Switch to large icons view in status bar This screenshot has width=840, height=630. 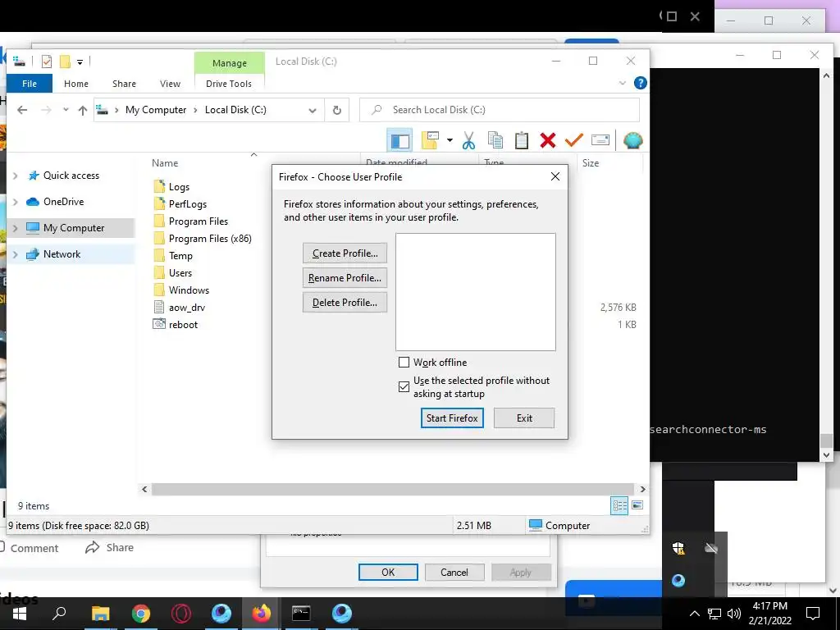point(637,505)
